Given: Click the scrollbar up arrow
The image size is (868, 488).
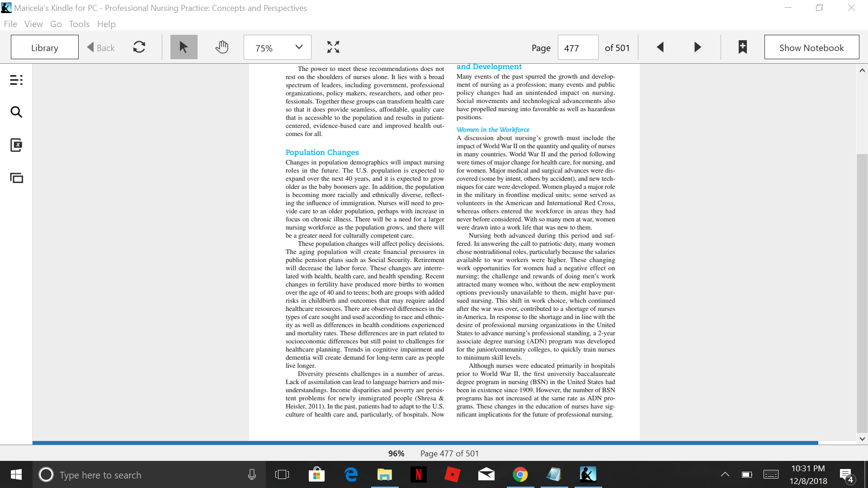Looking at the screenshot, I should [862, 70].
